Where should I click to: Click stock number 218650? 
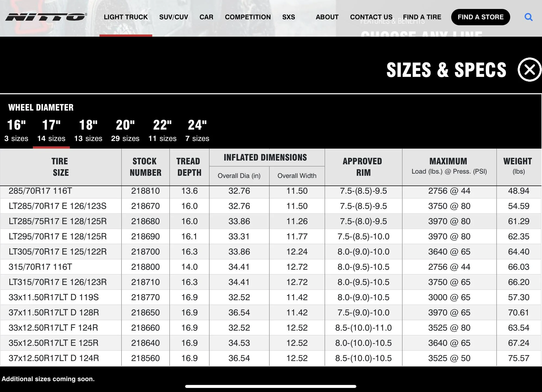[x=145, y=313]
